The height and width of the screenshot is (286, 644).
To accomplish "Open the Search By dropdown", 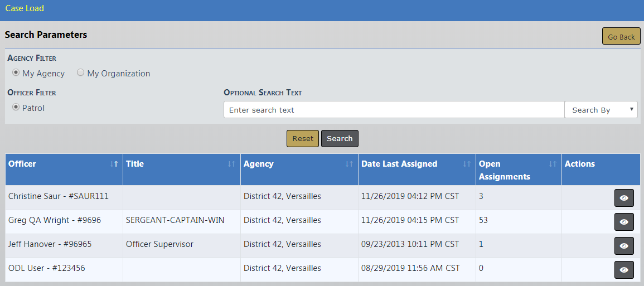I will [x=601, y=110].
